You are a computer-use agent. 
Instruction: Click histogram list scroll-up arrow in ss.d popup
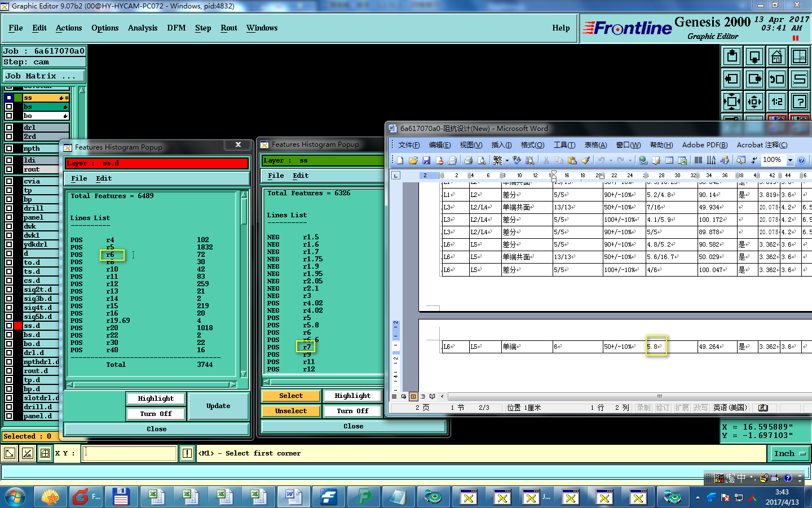pos(244,194)
